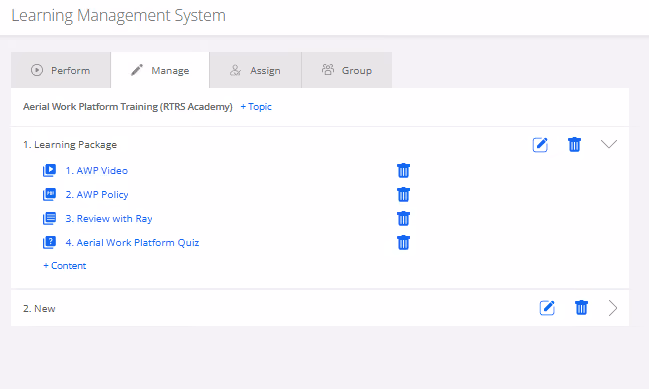Image resolution: width=649 pixels, height=389 pixels.
Task: Click the document icon beside Review with Ray
Action: pos(49,219)
